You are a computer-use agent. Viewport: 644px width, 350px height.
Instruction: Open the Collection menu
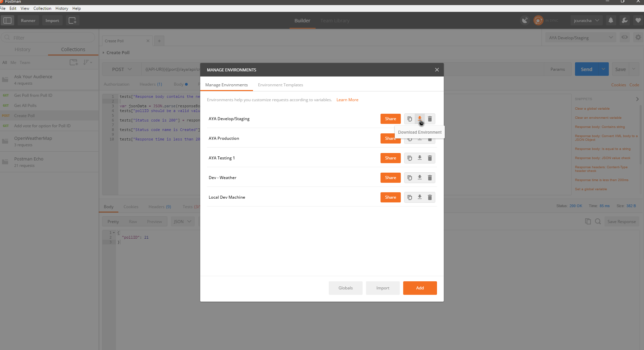pos(42,8)
